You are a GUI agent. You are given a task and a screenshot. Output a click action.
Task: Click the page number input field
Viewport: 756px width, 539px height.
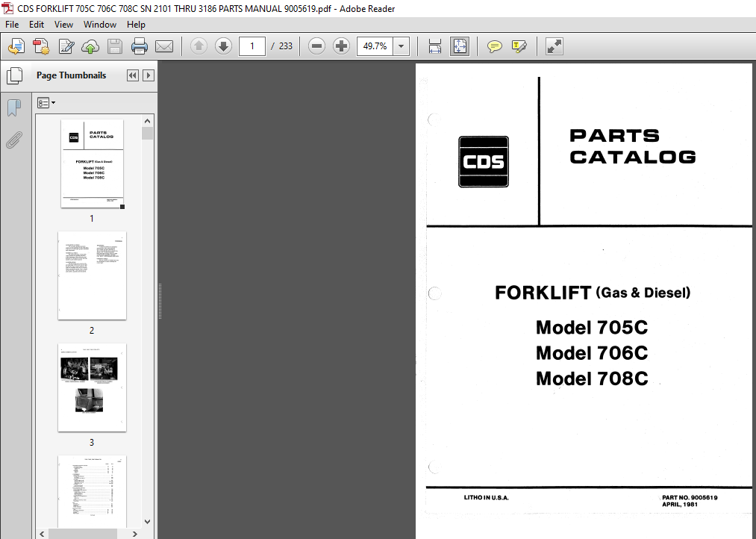[x=252, y=46]
